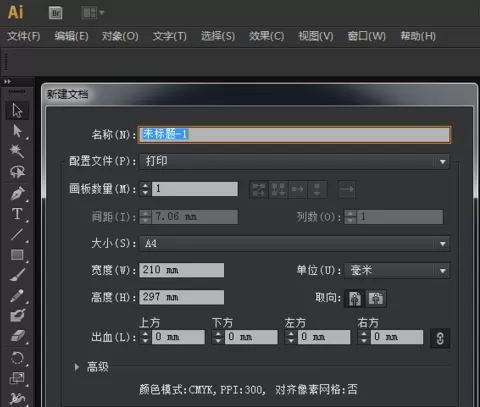Screen dimensions: 480x407
Task: Choose arrange by row artboard layout
Action: tap(297, 189)
